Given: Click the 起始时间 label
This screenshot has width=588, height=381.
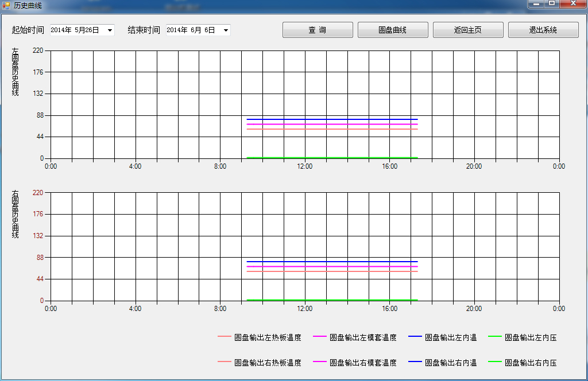Looking at the screenshot, I should pos(28,30).
